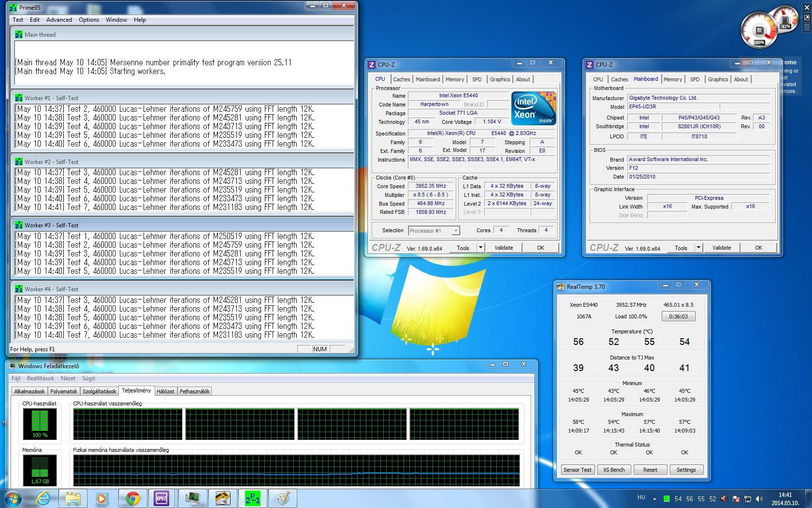
Task: Activate the Task Manager taskbar icon
Action: pyautogui.click(x=193, y=498)
